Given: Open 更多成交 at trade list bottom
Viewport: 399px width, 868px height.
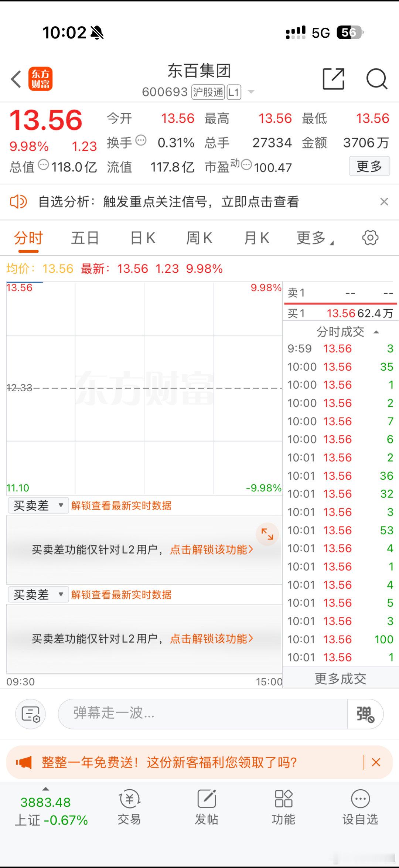Looking at the screenshot, I should coord(340,679).
